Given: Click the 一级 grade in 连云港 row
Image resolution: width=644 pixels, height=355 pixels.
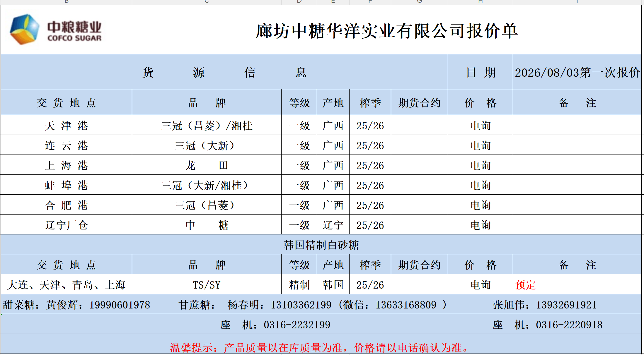Looking at the screenshot, I should pos(299,145).
